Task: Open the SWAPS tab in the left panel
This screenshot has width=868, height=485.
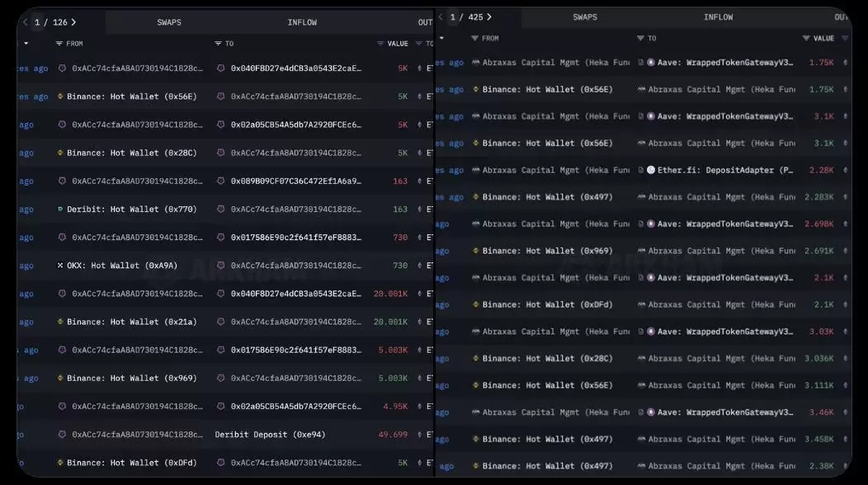Action: 169,22
